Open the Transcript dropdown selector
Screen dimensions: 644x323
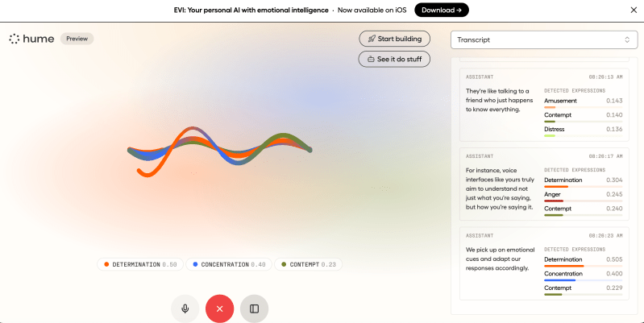[x=544, y=39]
